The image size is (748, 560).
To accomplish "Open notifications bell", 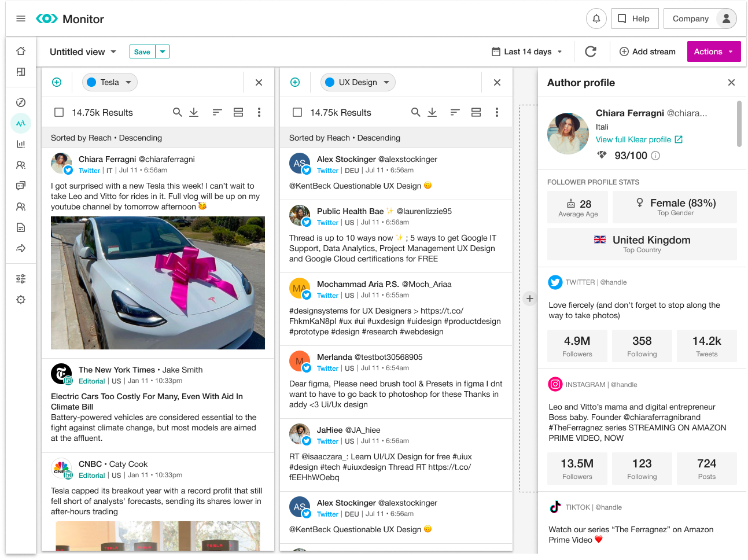I will coord(596,19).
